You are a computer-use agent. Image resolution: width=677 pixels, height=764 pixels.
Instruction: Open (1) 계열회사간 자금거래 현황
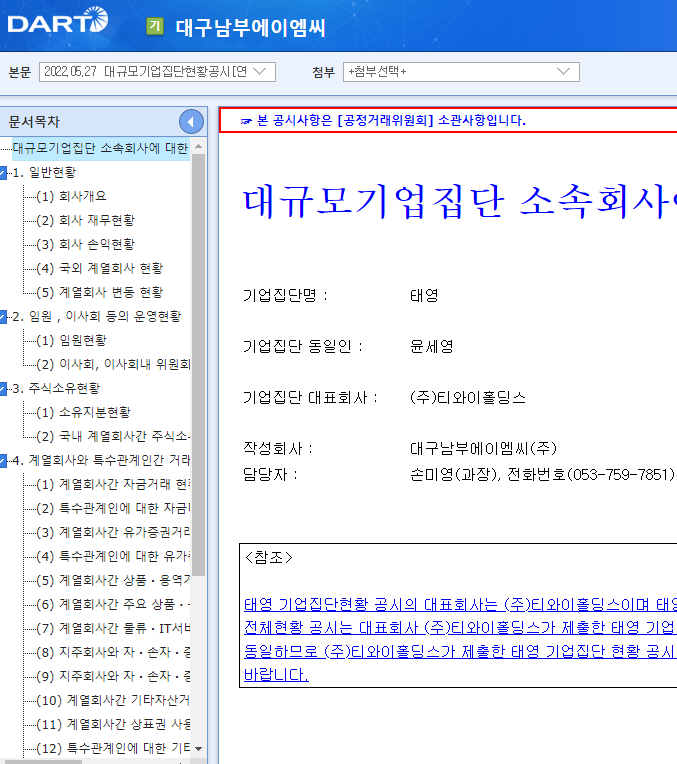113,484
